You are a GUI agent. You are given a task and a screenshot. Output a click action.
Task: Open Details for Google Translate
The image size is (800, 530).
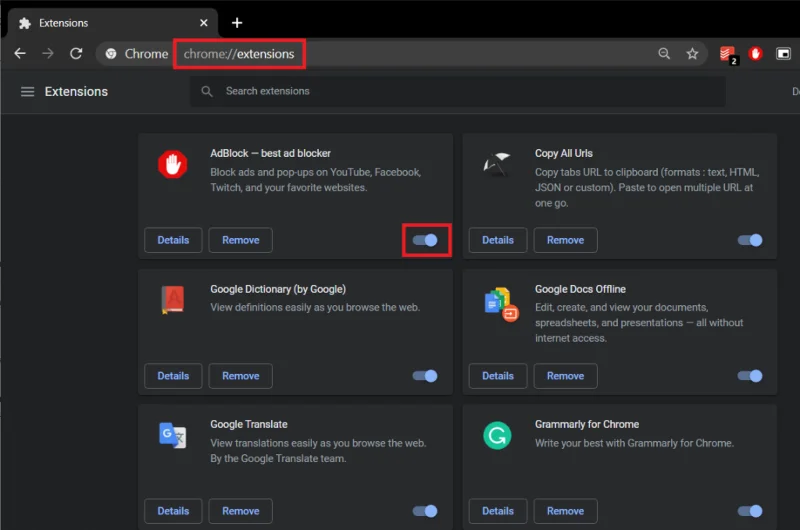pos(173,511)
